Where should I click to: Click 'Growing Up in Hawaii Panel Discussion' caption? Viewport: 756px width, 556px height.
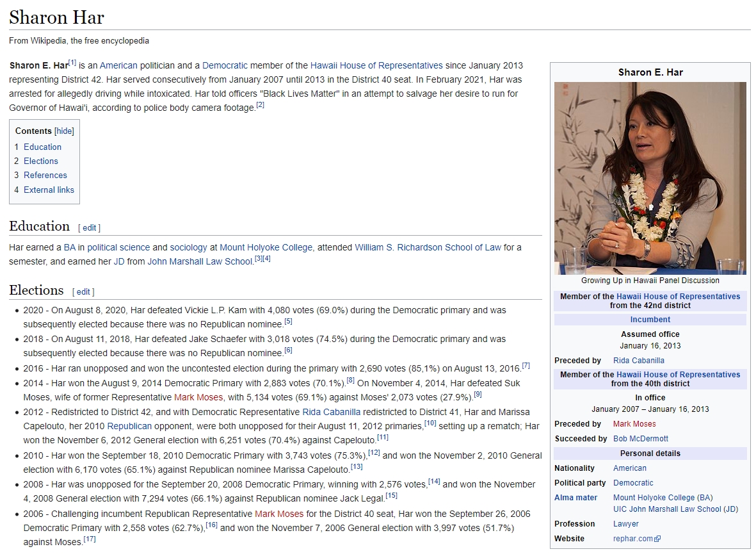650,281
